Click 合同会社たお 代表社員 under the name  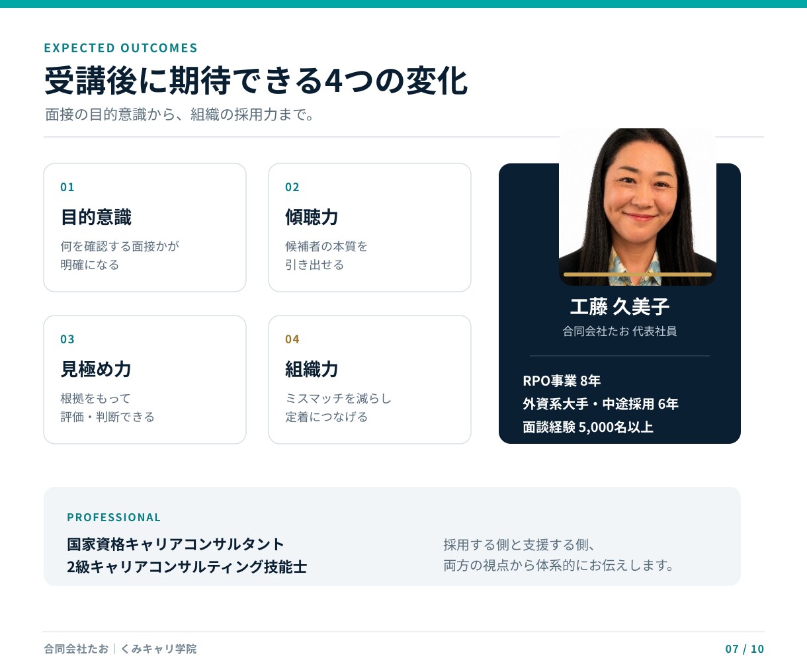pos(620,331)
